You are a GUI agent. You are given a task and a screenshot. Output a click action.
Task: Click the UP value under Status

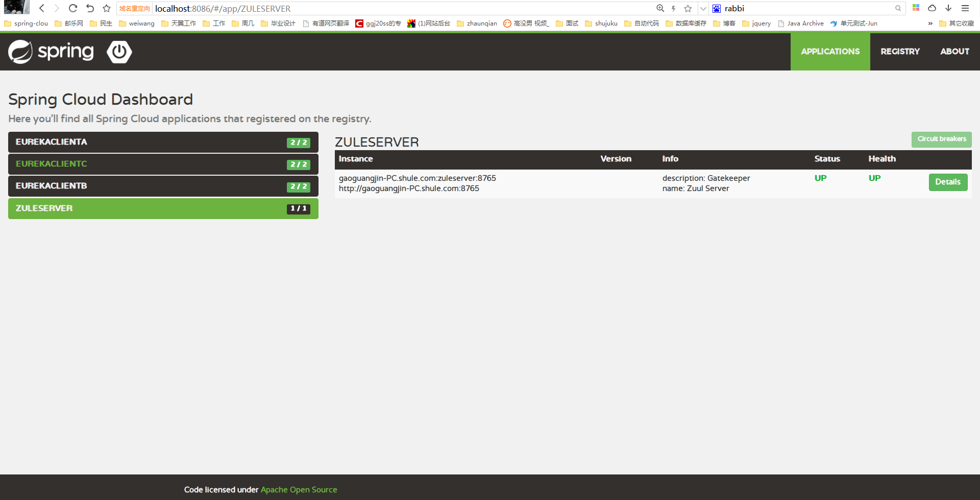[820, 178]
